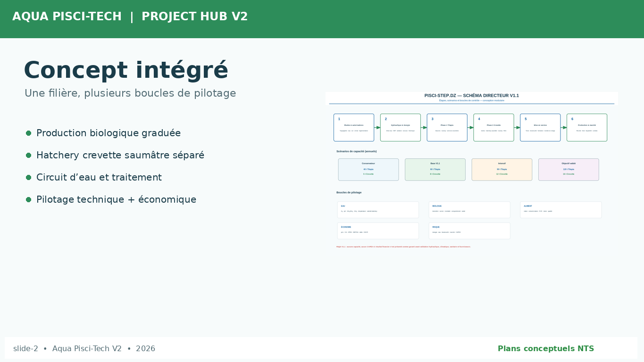Click the green bullet beside Production biologique graduée
Viewport: 644px width, 362px height.
pos(28,133)
